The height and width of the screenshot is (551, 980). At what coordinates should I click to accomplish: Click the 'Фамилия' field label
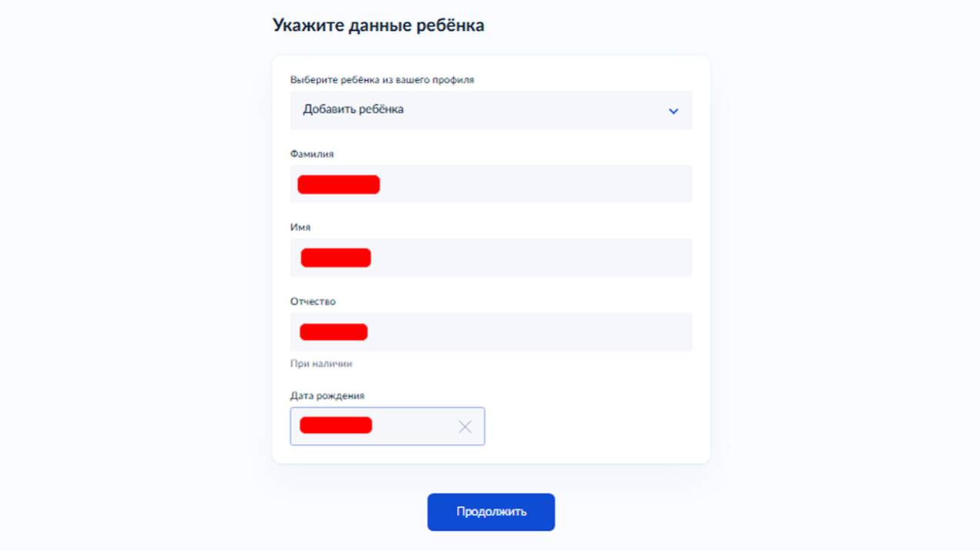tap(312, 154)
